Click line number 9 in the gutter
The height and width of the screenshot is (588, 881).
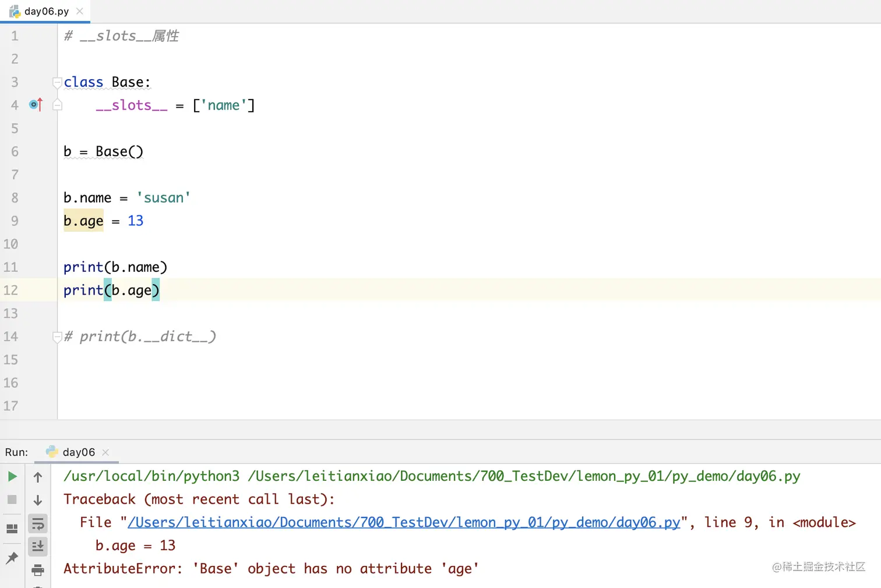pyautogui.click(x=15, y=221)
